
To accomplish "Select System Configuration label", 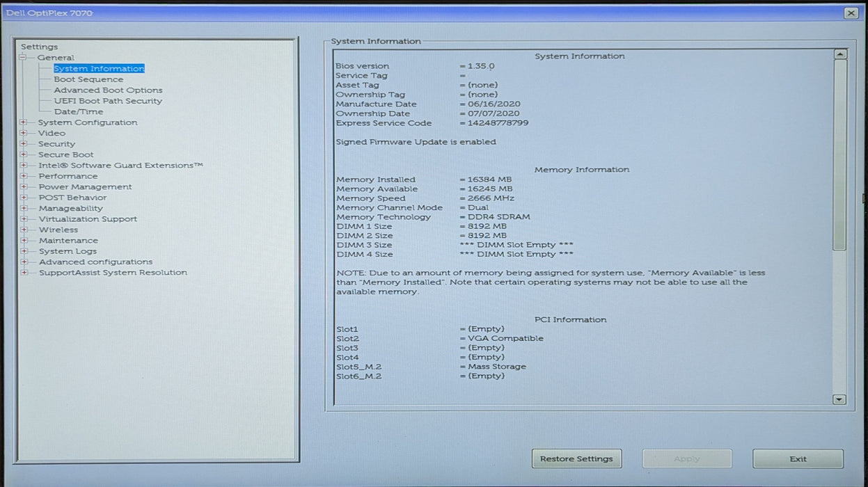I will point(88,122).
